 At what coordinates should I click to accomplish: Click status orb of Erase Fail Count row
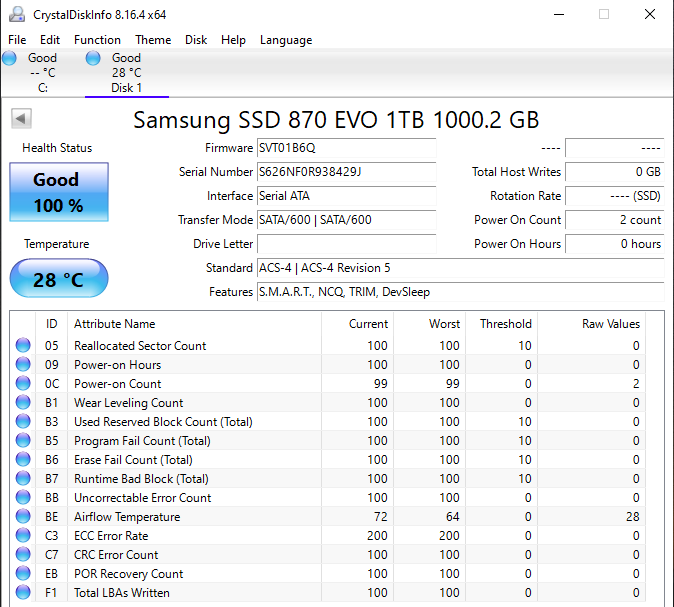click(23, 460)
